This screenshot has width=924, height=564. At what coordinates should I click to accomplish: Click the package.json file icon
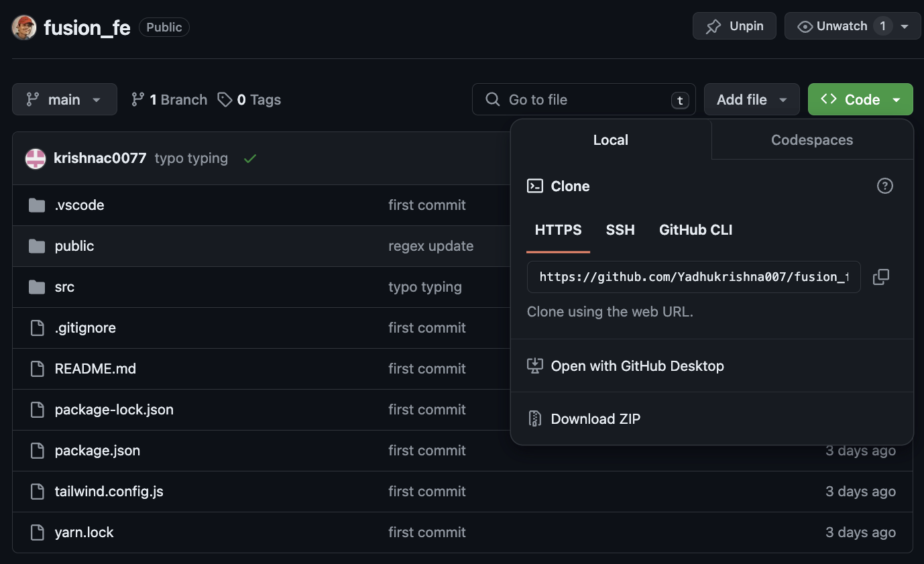(x=37, y=451)
